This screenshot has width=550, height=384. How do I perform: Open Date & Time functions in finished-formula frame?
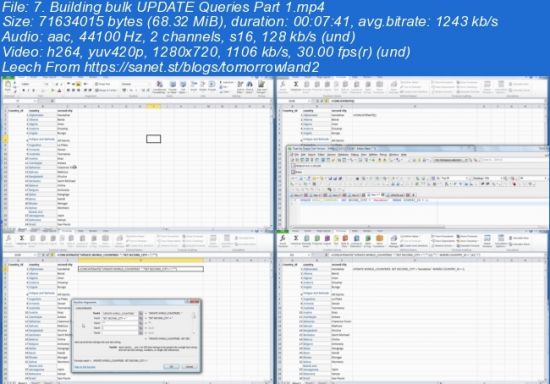346,240
